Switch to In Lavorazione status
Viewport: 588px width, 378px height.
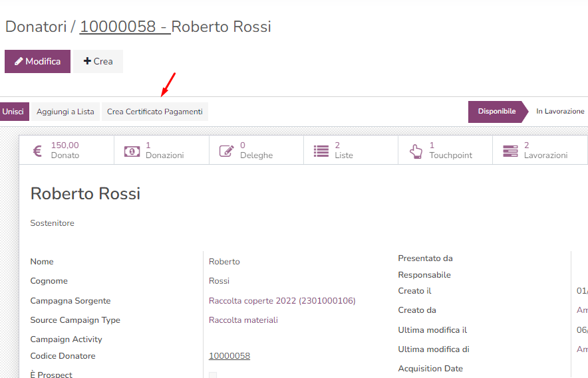point(560,112)
